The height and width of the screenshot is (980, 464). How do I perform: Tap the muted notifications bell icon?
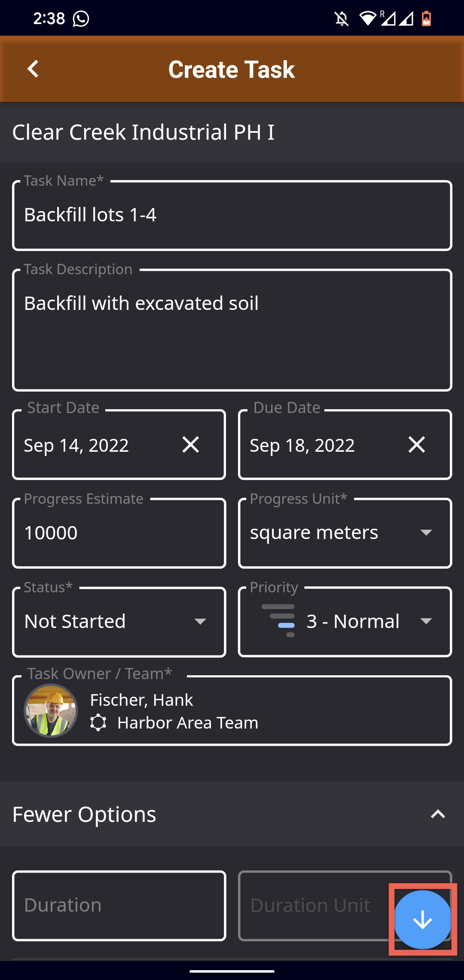(342, 18)
